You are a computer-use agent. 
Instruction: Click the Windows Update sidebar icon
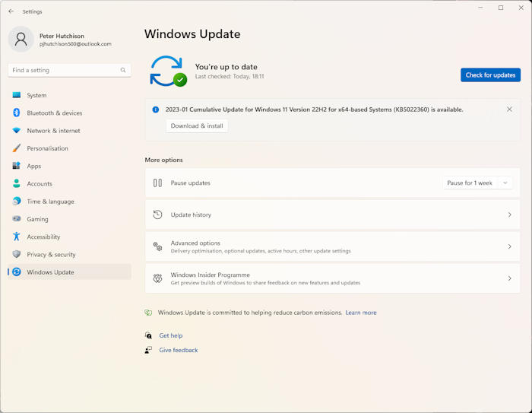point(16,272)
